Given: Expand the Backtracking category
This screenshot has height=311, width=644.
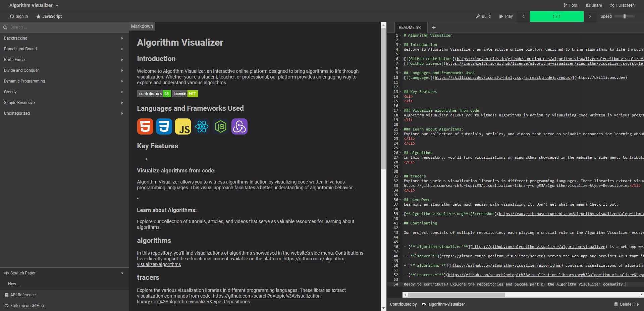Looking at the screenshot, I should [64, 38].
